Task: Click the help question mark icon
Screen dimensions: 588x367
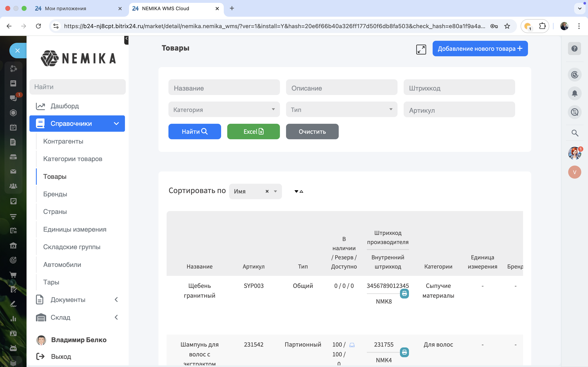Action: click(574, 49)
